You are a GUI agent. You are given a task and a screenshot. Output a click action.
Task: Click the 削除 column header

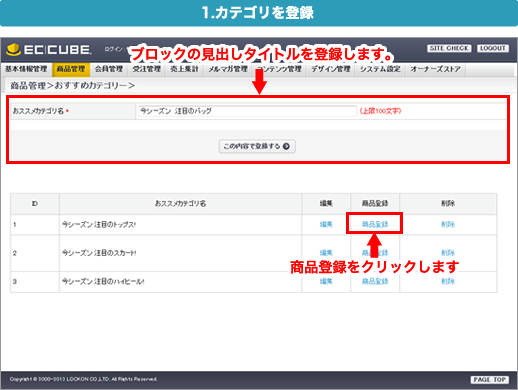[448, 203]
